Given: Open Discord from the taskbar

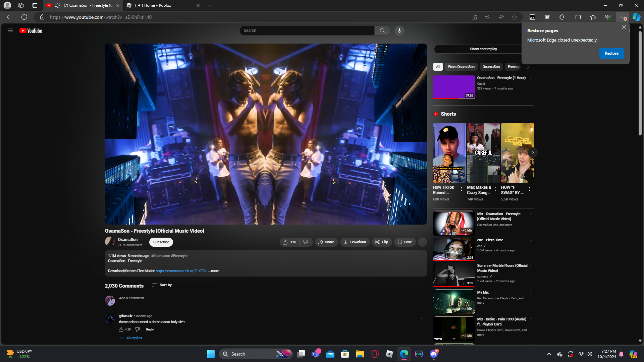Looking at the screenshot, I should [434, 354].
